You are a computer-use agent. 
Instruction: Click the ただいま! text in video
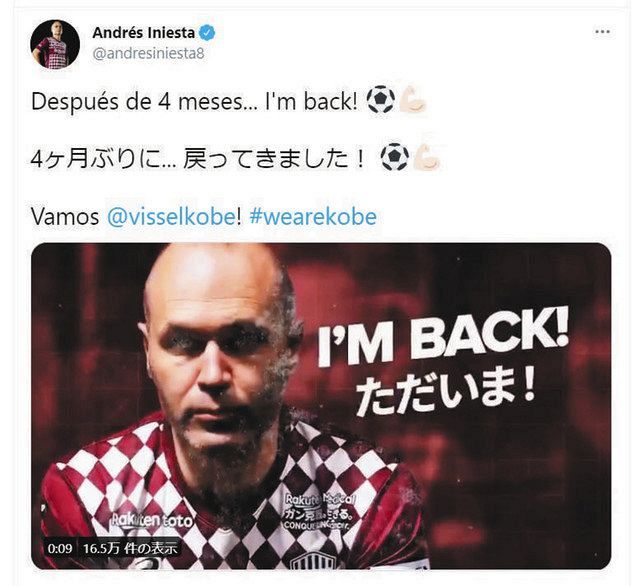tap(446, 392)
